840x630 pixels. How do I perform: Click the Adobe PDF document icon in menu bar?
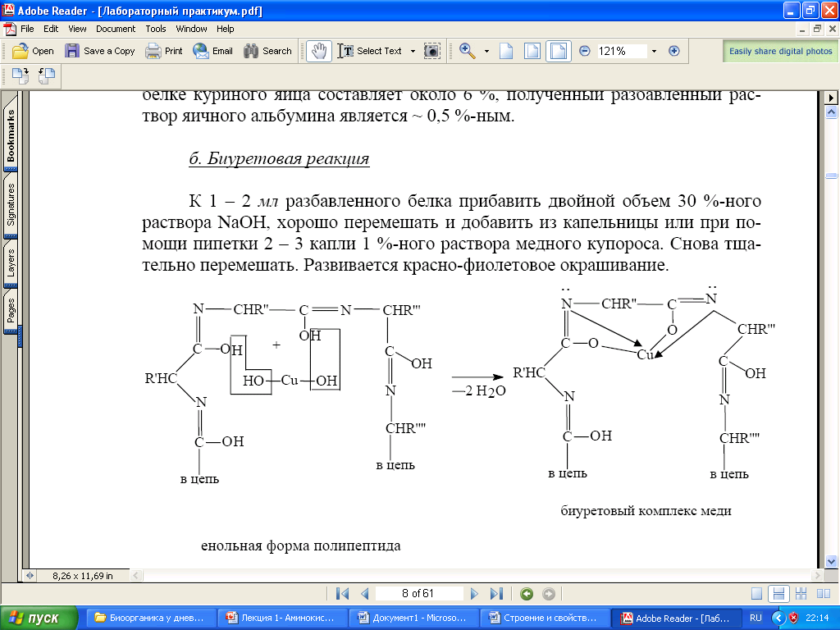click(9, 29)
